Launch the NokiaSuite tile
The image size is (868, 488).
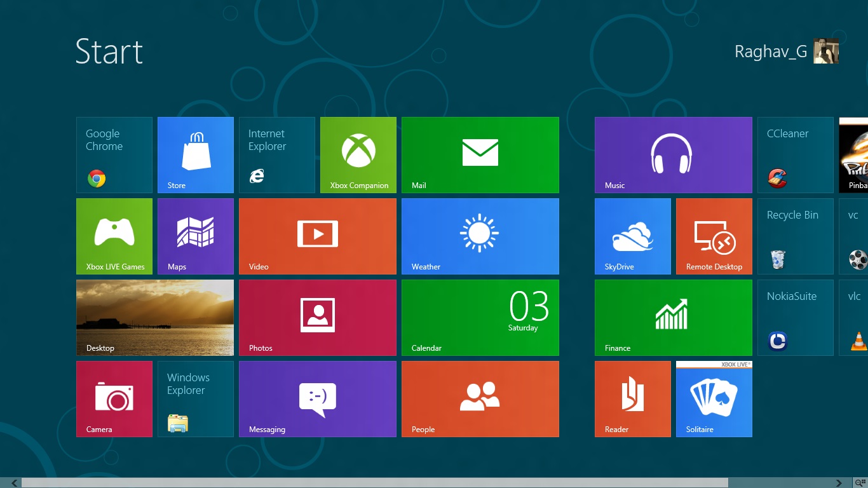pos(796,318)
